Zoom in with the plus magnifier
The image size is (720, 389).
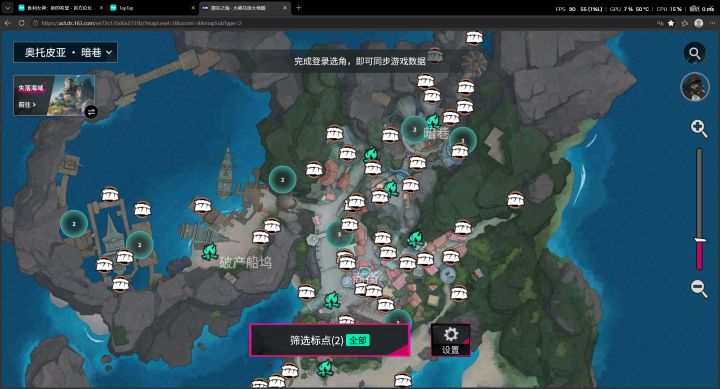pyautogui.click(x=698, y=128)
